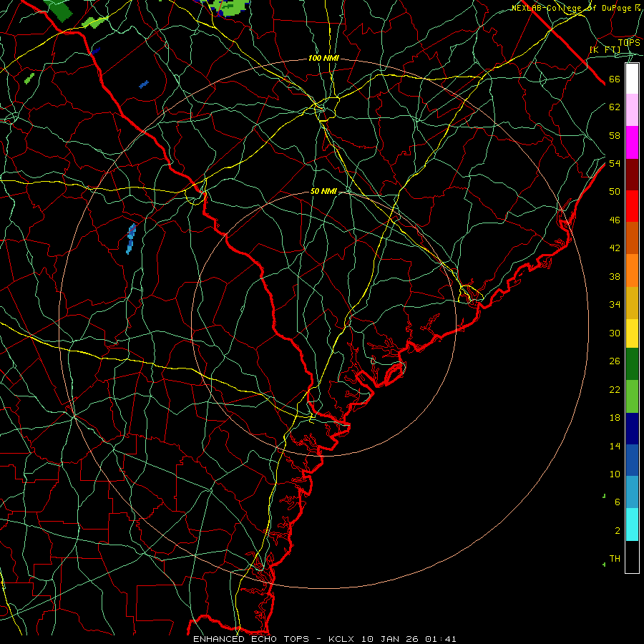Click the legend value '2'

point(617,531)
